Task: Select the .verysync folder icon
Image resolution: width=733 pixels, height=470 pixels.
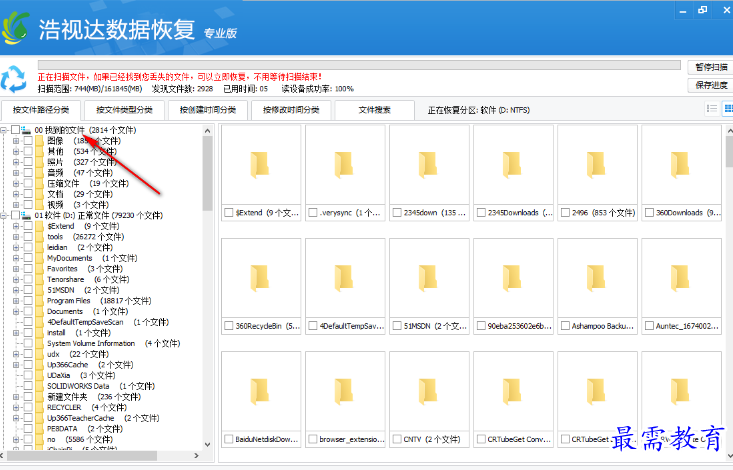Action: (x=345, y=165)
